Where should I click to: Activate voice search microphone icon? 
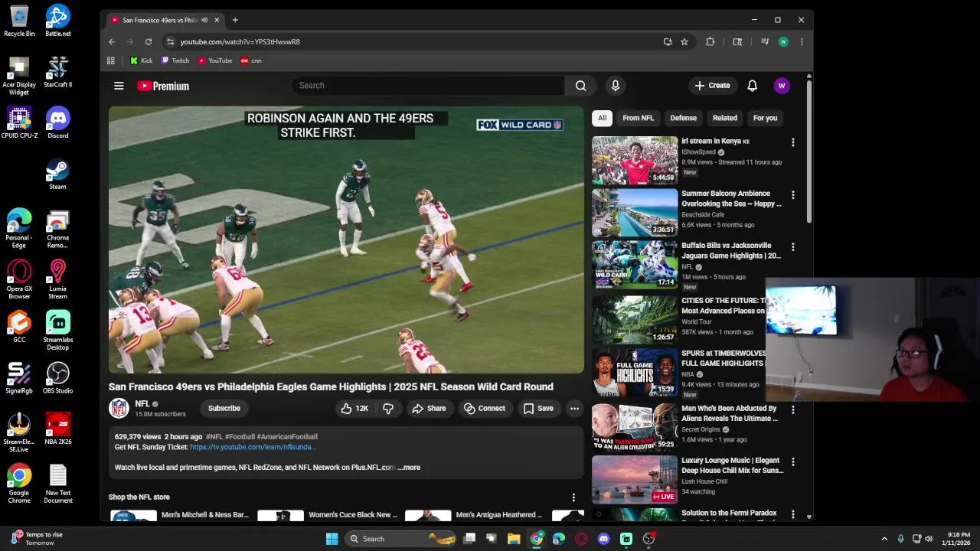[615, 86]
